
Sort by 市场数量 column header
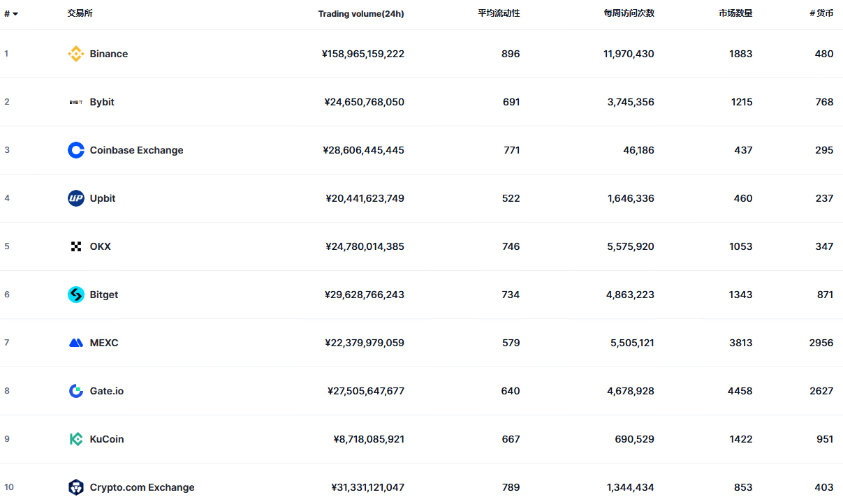click(735, 13)
